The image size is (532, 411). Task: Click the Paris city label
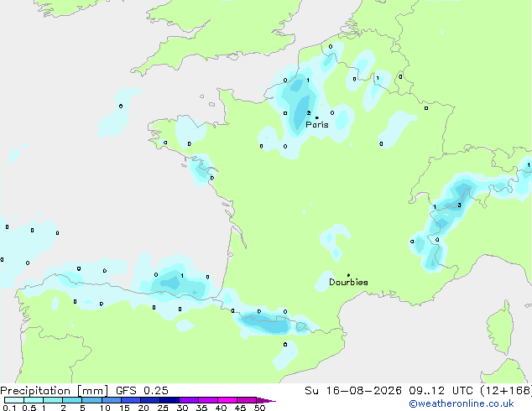point(317,125)
